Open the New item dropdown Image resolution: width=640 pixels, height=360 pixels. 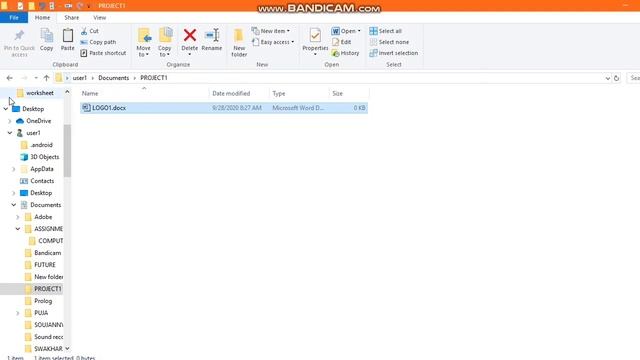pyautogui.click(x=271, y=31)
